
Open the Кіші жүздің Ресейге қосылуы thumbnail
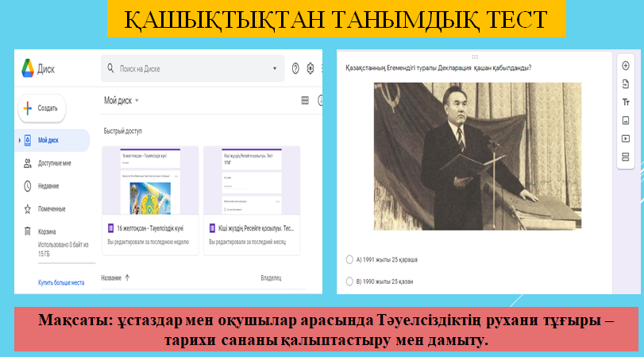pos(252,180)
